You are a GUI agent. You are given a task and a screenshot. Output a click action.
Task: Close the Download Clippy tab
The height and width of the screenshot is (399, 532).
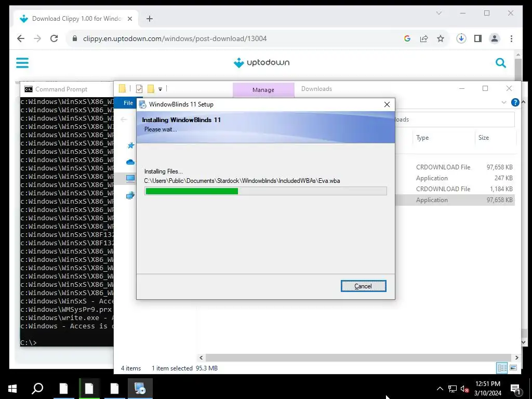click(x=129, y=19)
